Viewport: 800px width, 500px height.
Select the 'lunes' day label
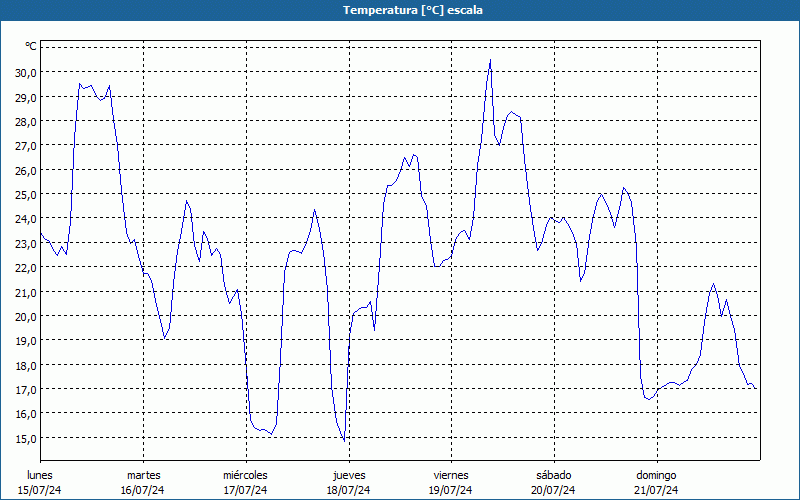[x=40, y=475]
